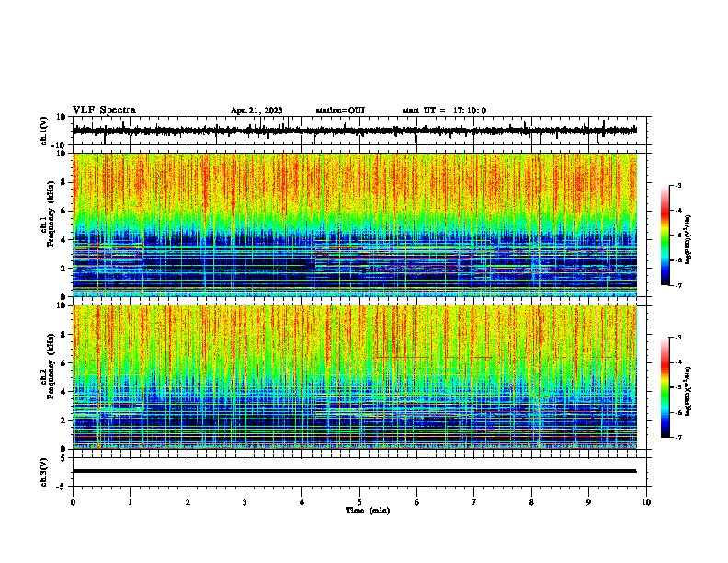Click the "-5" tick of ch.3(V) axis

click(62, 487)
